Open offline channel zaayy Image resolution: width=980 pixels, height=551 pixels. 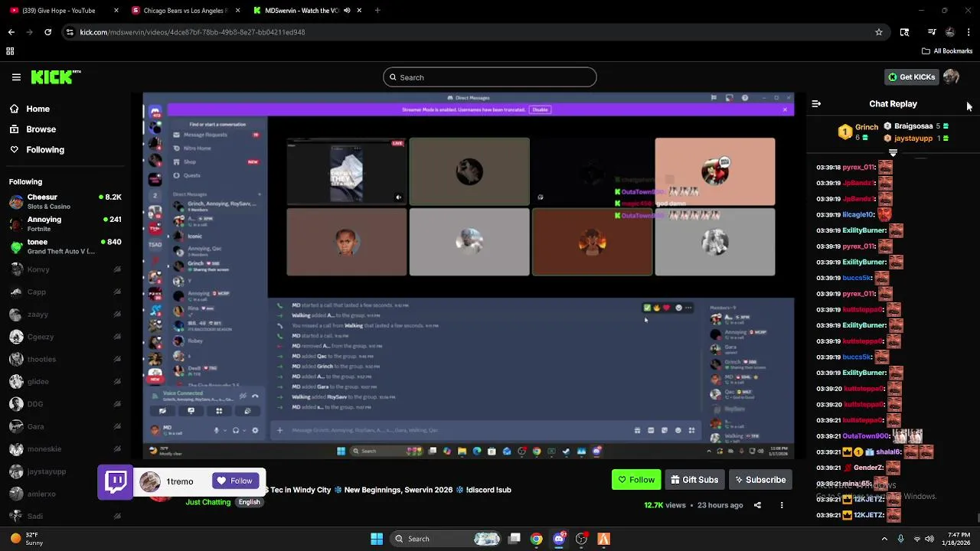pyautogui.click(x=65, y=315)
